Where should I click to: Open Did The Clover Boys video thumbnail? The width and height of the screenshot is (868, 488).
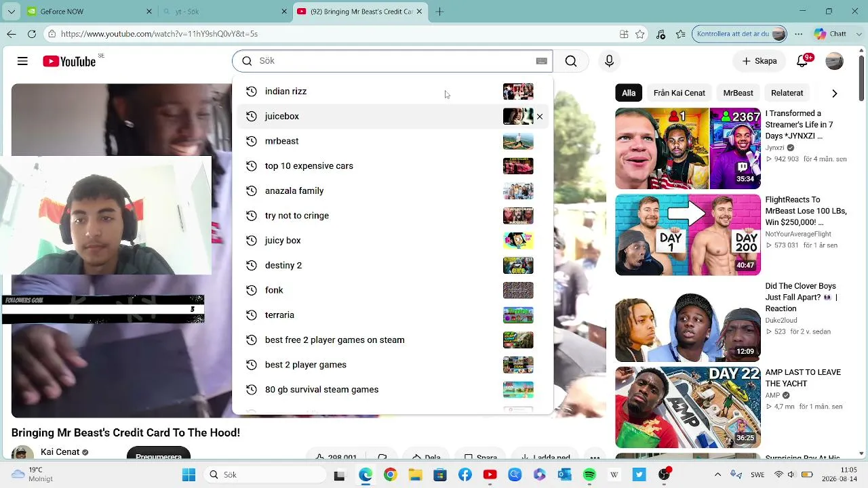point(688,321)
